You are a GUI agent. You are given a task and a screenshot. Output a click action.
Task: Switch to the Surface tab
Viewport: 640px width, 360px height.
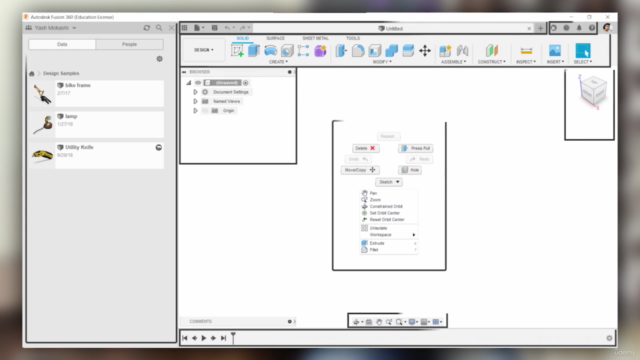pyautogui.click(x=276, y=38)
